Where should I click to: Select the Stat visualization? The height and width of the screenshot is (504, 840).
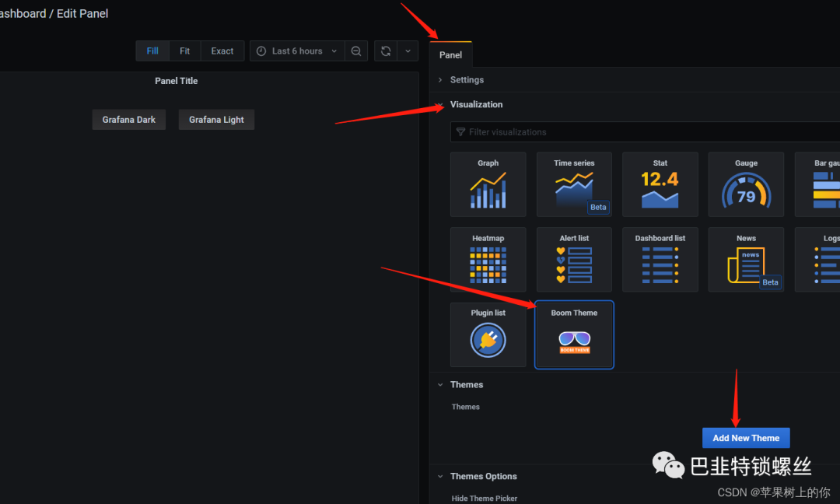[660, 184]
